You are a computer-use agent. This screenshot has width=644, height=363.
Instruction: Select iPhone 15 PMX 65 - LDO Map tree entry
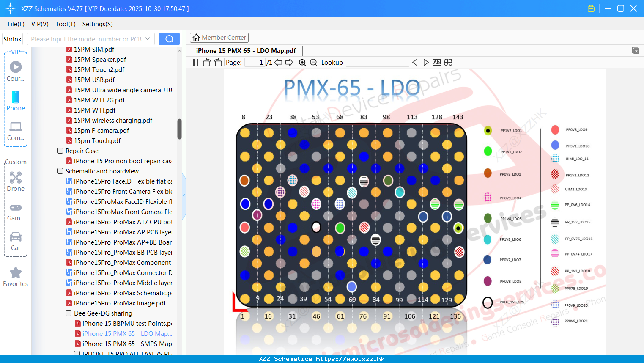pos(127,334)
